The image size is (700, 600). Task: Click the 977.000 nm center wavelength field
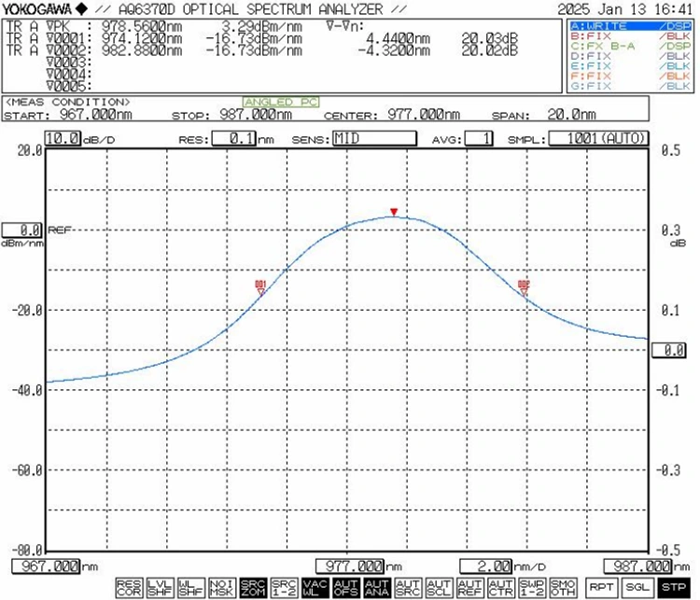356,565
